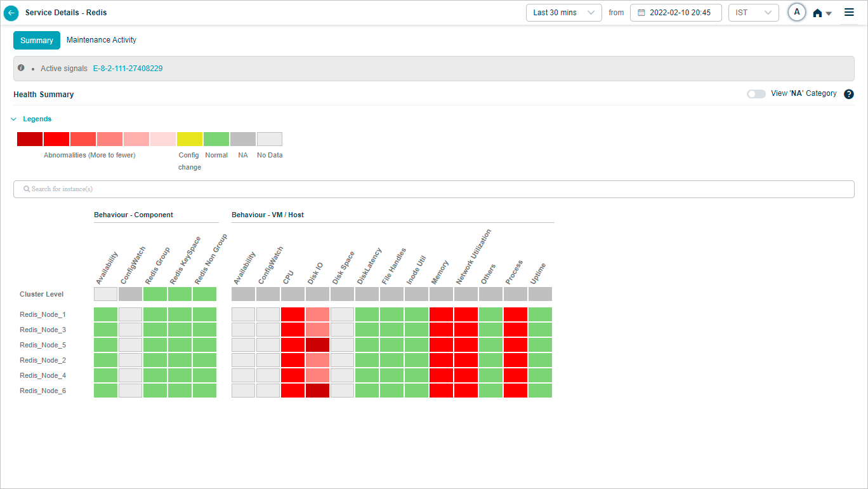Click the green Normal legend swatch

(216, 139)
